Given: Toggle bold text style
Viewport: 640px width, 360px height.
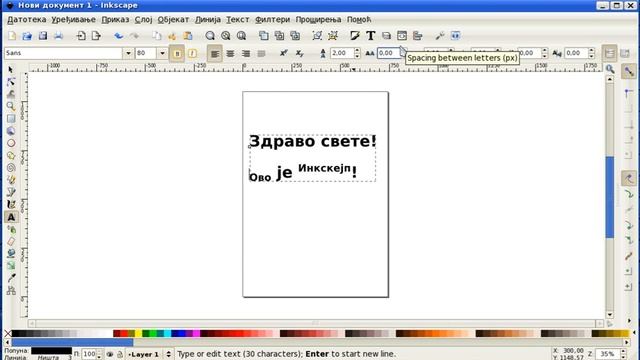Looking at the screenshot, I should pos(177,53).
